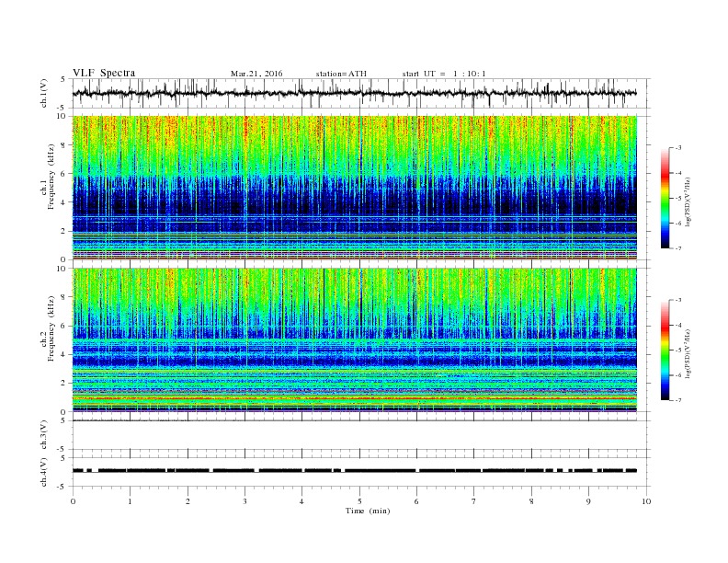Select the ch.2 "Frequency (kHz)" axis label

coord(51,328)
